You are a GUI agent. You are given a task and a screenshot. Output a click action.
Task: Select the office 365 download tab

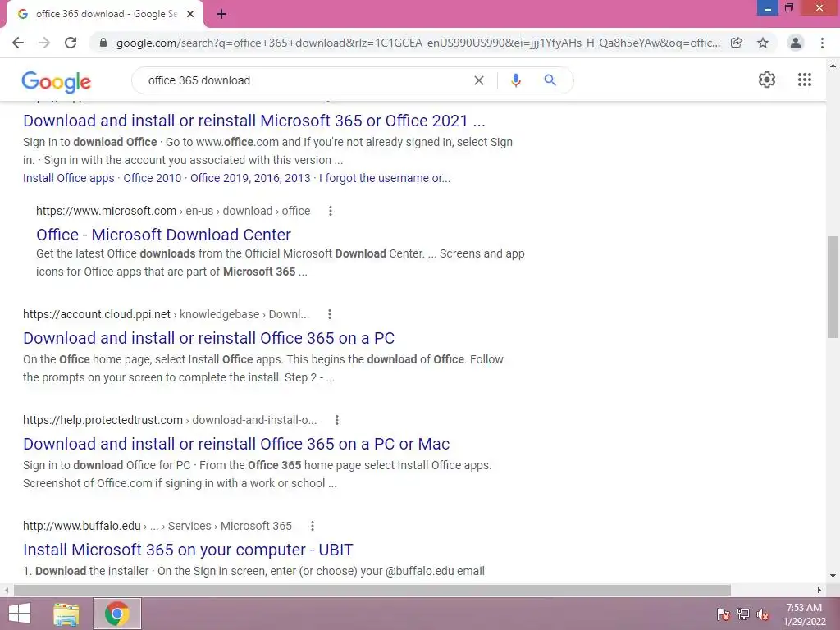pyautogui.click(x=104, y=14)
